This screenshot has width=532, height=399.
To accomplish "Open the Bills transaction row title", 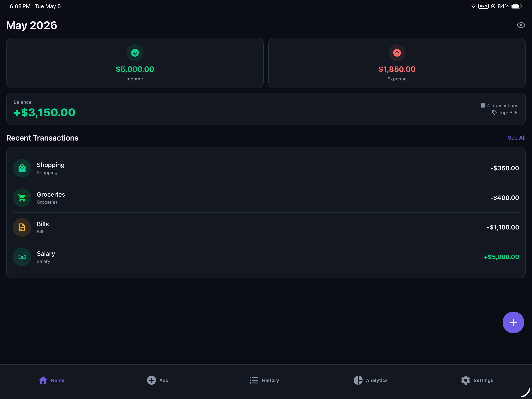I will (x=43, y=224).
